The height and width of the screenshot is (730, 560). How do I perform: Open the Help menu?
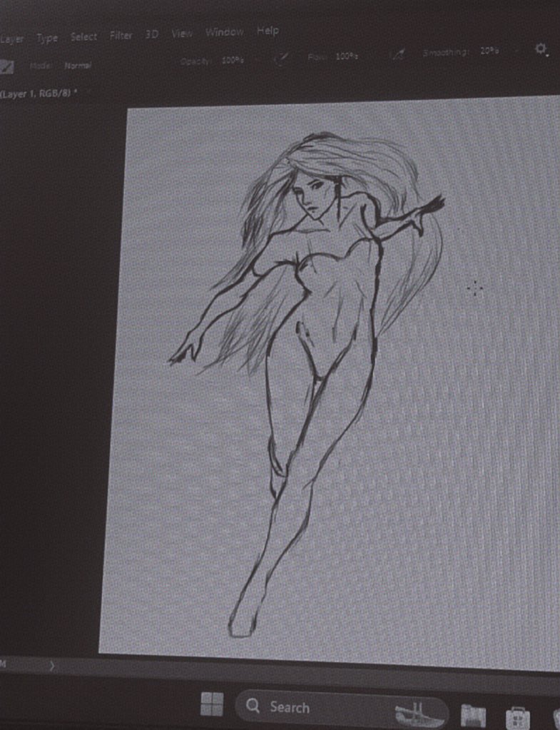tap(268, 31)
